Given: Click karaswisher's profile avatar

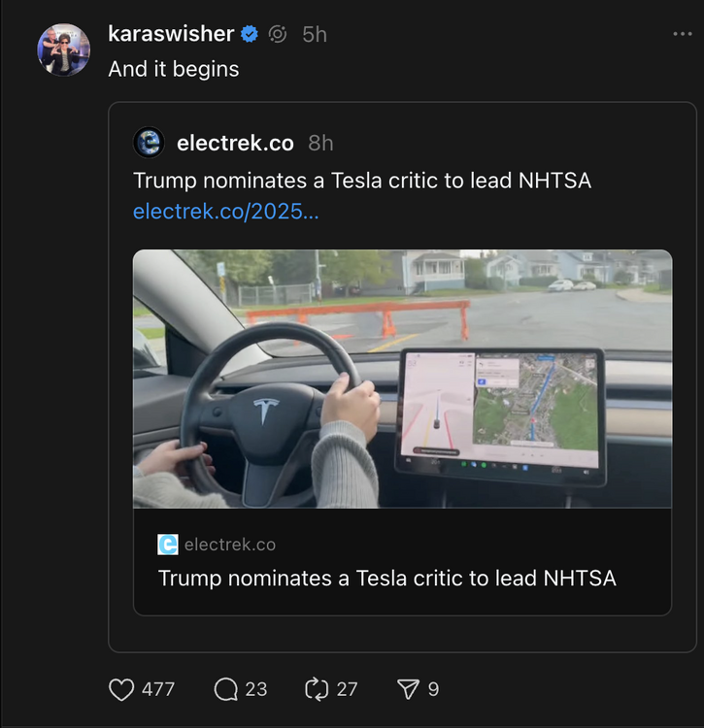Looking at the screenshot, I should click(x=64, y=49).
